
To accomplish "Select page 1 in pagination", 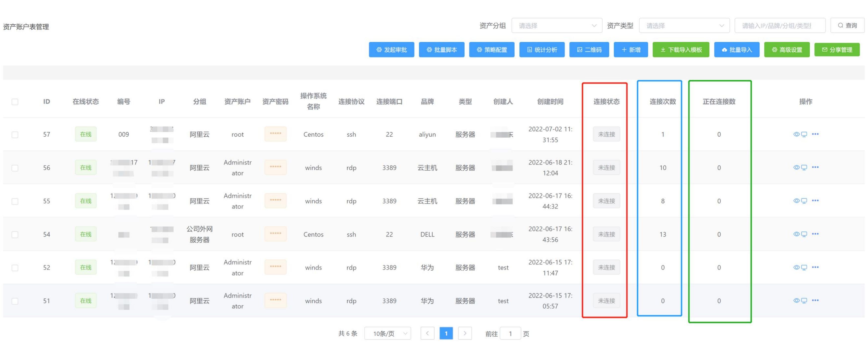I will pyautogui.click(x=446, y=333).
